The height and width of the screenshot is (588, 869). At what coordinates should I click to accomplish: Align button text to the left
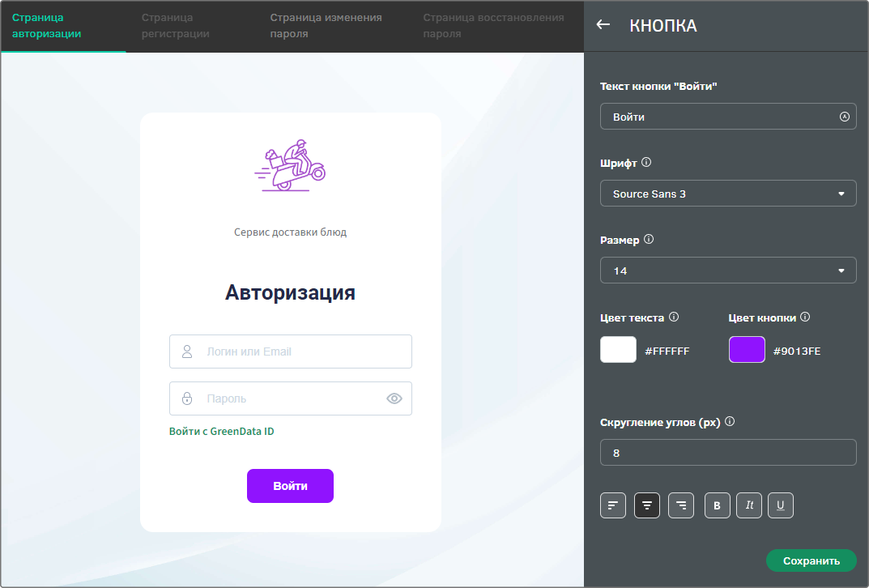[x=613, y=505]
